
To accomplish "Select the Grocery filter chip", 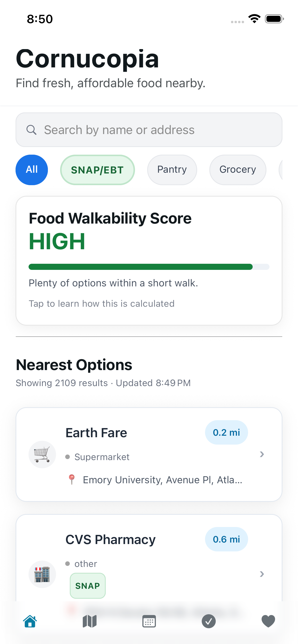I will (238, 170).
